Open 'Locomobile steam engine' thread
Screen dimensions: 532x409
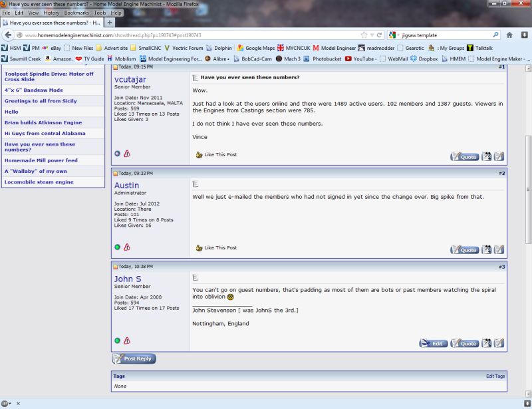click(x=39, y=182)
